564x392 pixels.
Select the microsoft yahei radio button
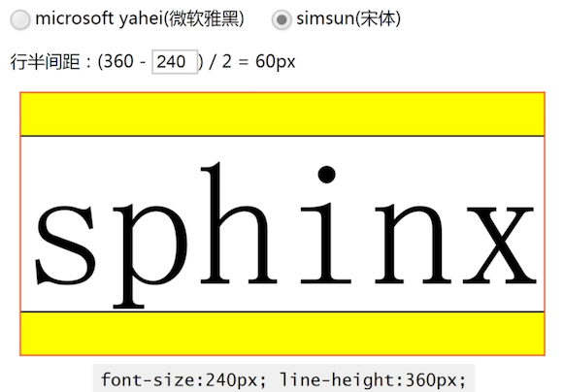(x=20, y=19)
